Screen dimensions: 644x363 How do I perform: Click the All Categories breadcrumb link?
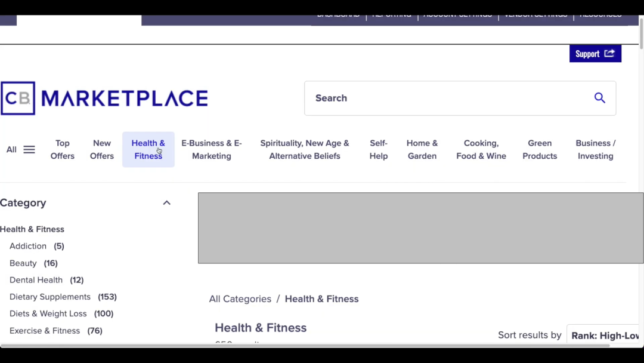240,299
